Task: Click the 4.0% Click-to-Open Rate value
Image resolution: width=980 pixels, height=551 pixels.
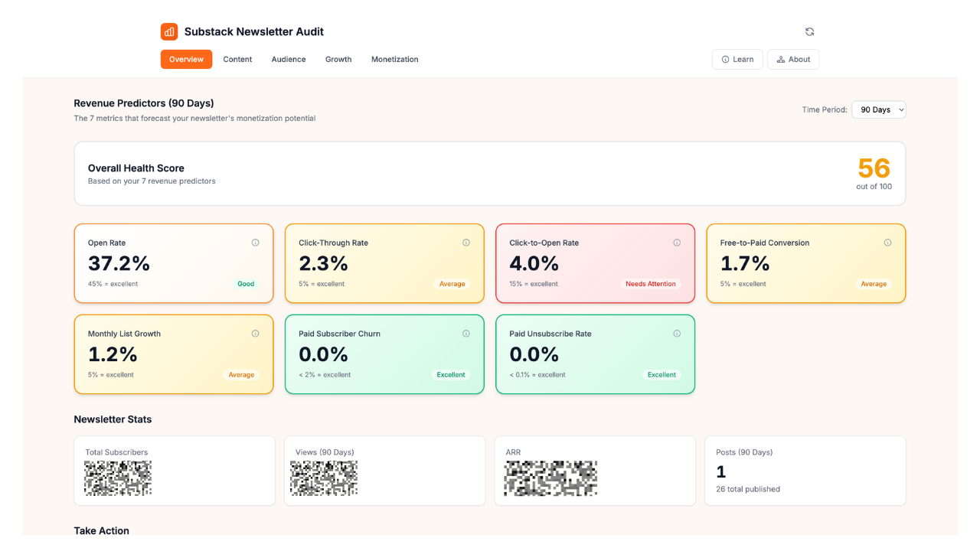Action: 534,263
